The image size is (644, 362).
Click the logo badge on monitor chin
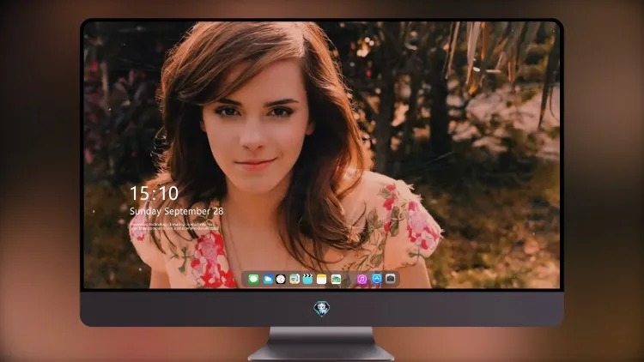tap(322, 309)
